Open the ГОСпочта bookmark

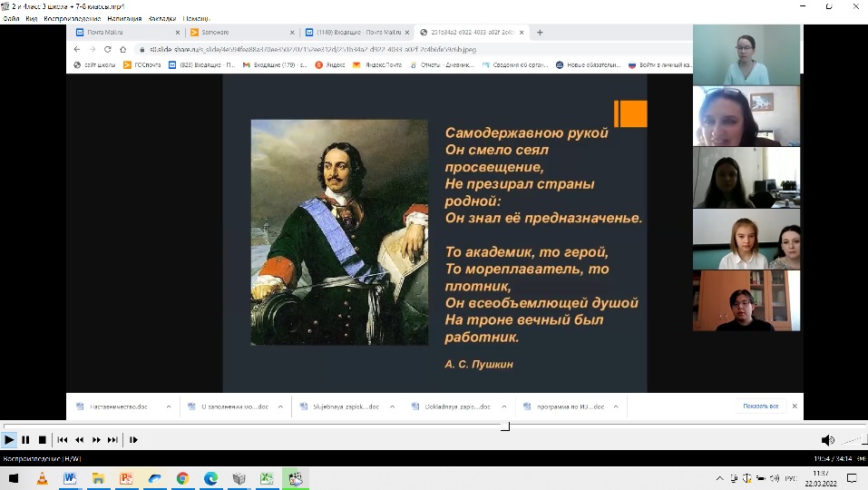pos(141,64)
